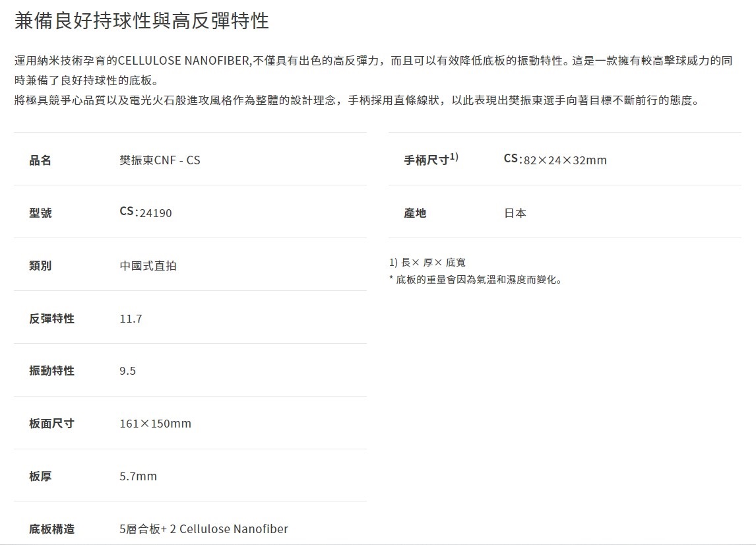The image size is (756, 545).
Task: Click the 型號 label
Action: (x=40, y=212)
